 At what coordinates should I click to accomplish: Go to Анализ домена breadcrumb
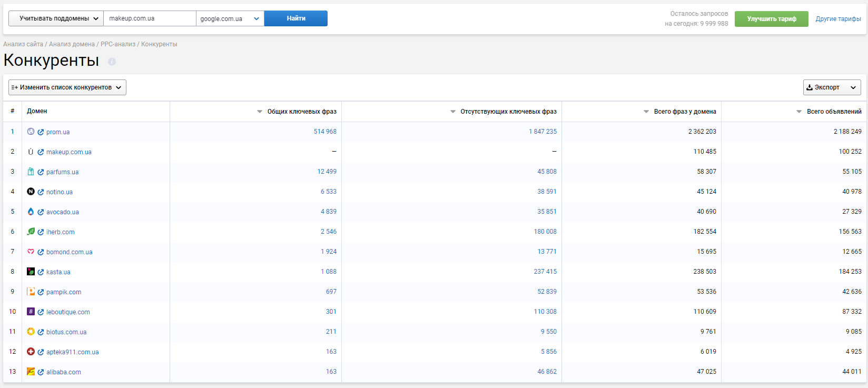point(72,44)
